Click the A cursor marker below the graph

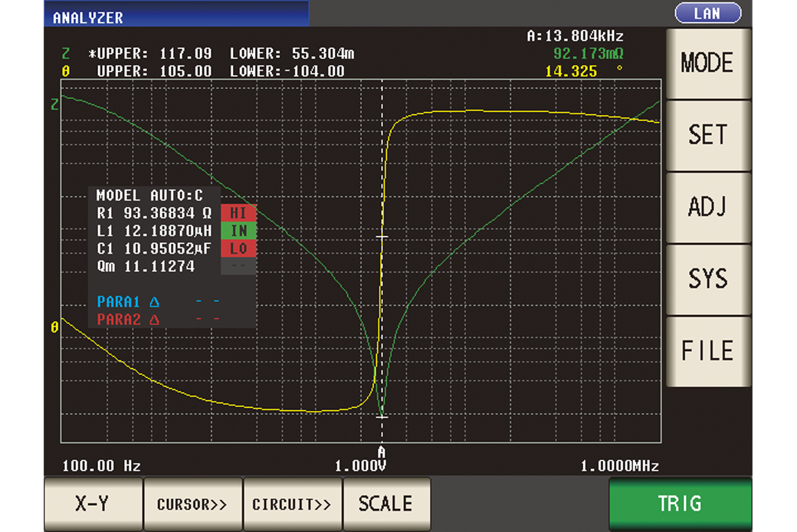pyautogui.click(x=381, y=452)
